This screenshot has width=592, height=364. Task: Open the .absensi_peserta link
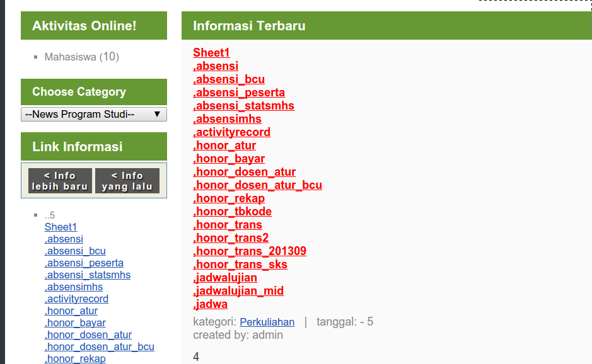coord(239,92)
